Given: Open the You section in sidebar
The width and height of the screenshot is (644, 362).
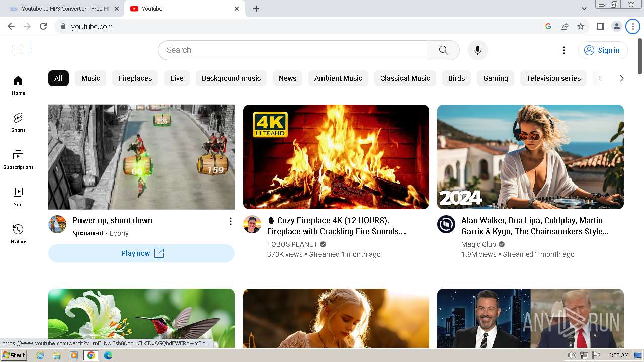Looking at the screenshot, I should point(18,197).
